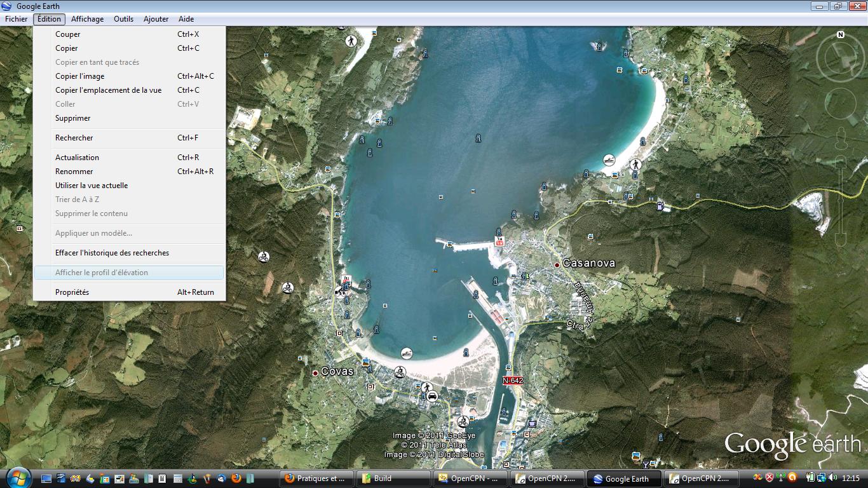
Task: Click the Street View pegman icon
Action: tap(841, 136)
